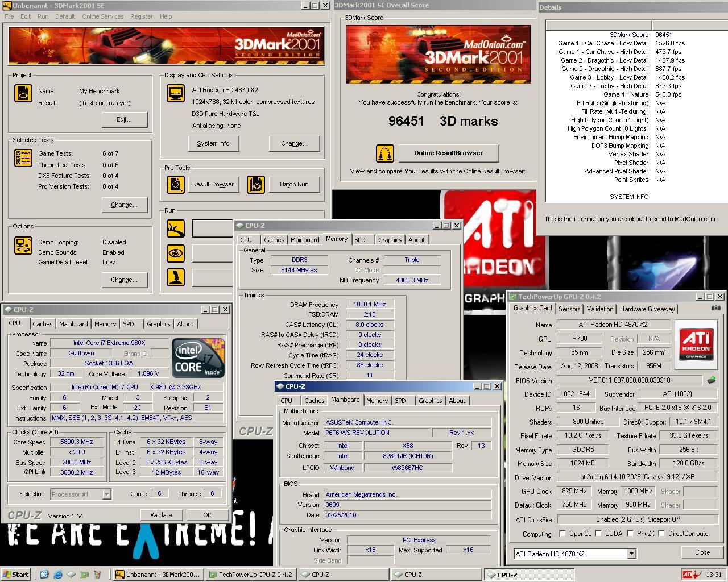This screenshot has width=728, height=582.
Task: Click the Options loop icon
Action: 23,246
